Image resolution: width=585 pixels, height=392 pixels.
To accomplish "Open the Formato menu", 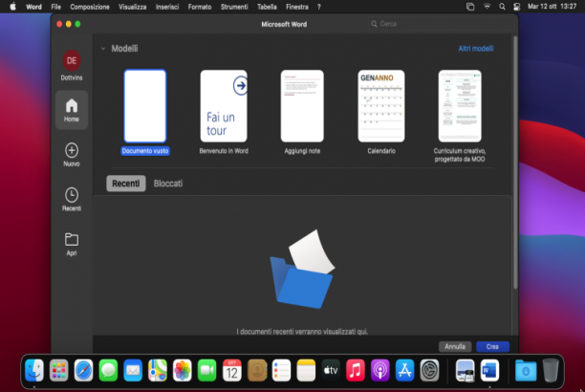I will coord(200,7).
